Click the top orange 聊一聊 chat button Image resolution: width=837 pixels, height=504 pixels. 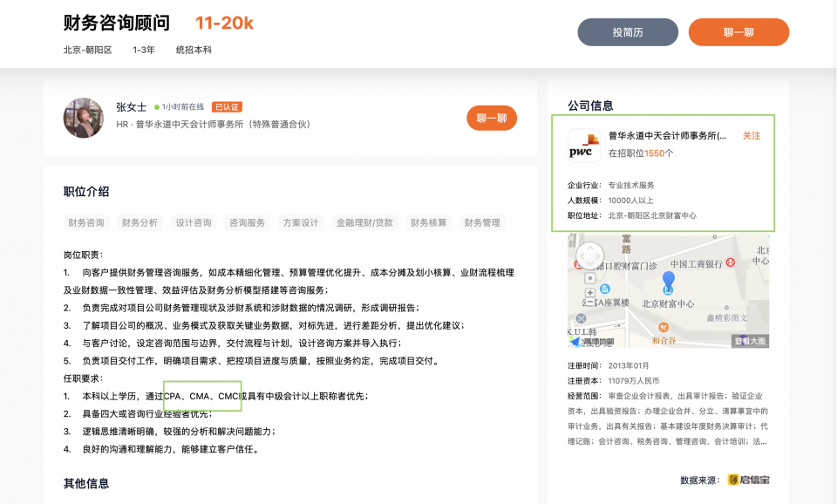[738, 32]
